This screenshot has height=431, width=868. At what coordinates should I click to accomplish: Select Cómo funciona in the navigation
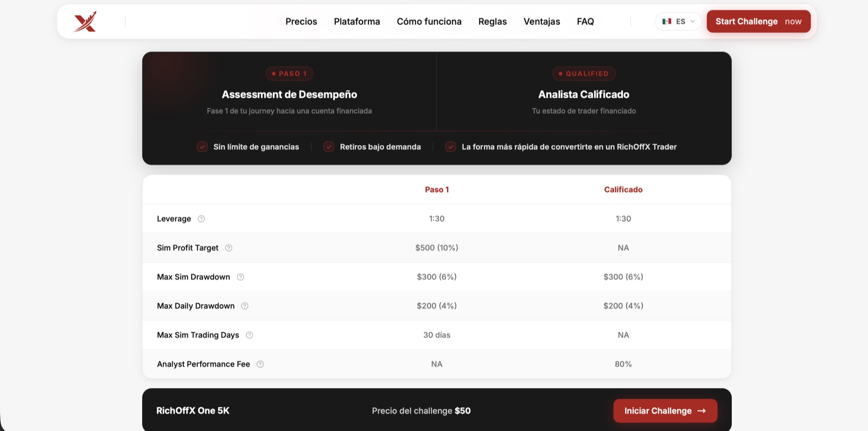click(x=429, y=22)
